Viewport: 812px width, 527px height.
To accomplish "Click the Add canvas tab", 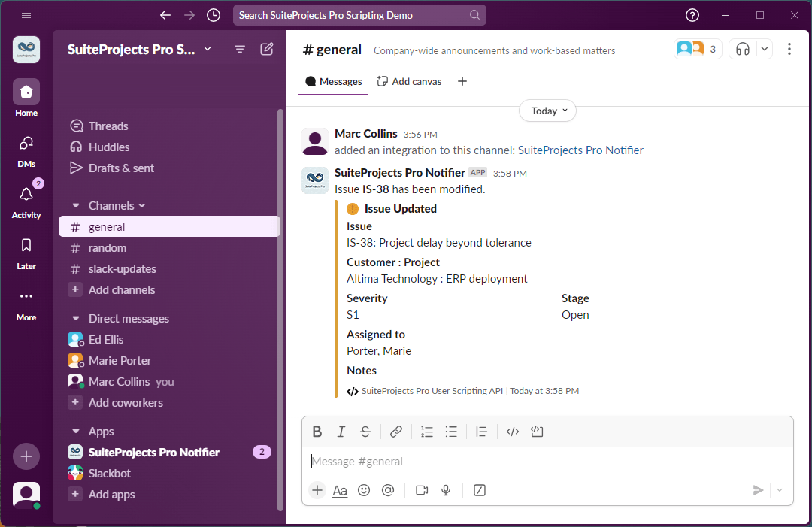I will tap(409, 82).
